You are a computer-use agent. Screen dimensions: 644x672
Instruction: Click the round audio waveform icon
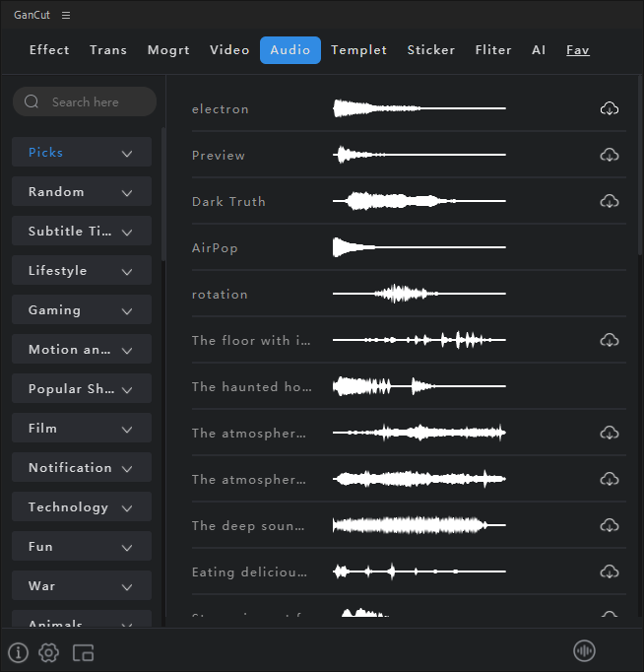point(584,651)
